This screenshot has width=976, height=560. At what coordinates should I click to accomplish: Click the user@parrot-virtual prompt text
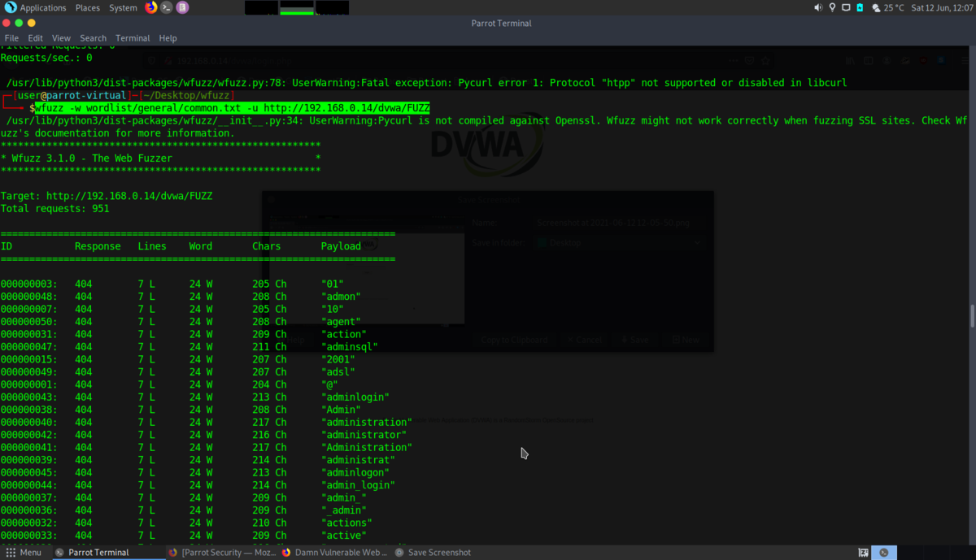point(72,95)
